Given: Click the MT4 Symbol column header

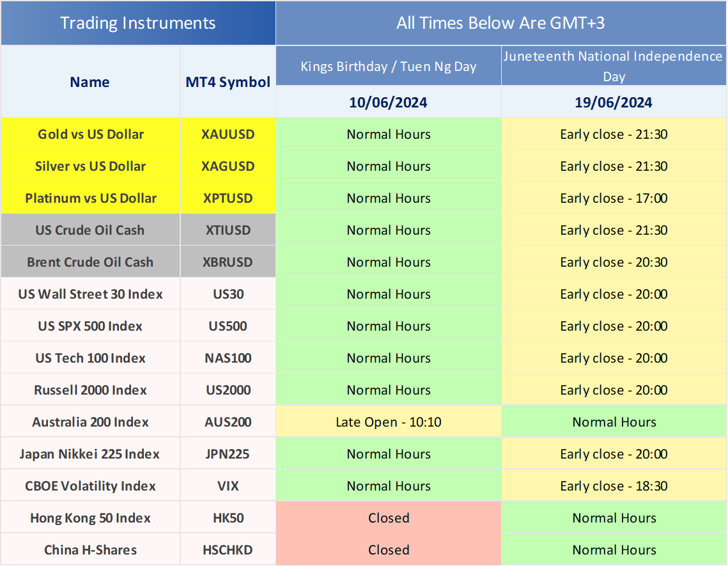Looking at the screenshot, I should tap(228, 82).
